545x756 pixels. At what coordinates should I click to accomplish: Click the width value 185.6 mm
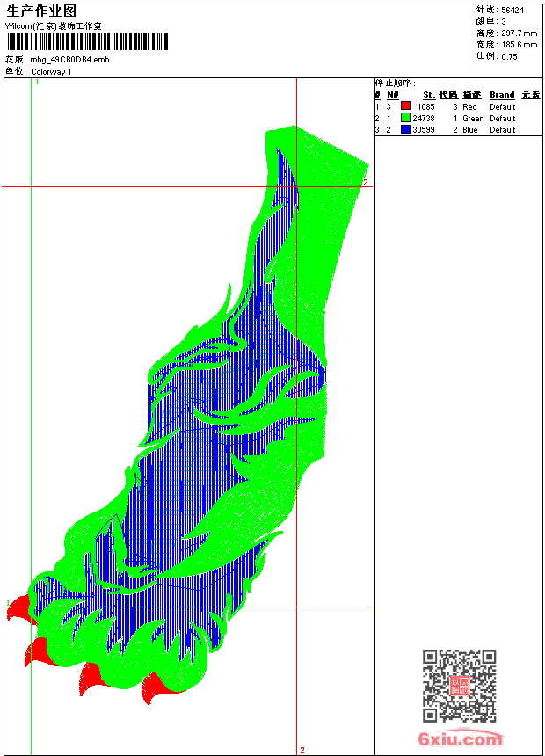click(519, 45)
